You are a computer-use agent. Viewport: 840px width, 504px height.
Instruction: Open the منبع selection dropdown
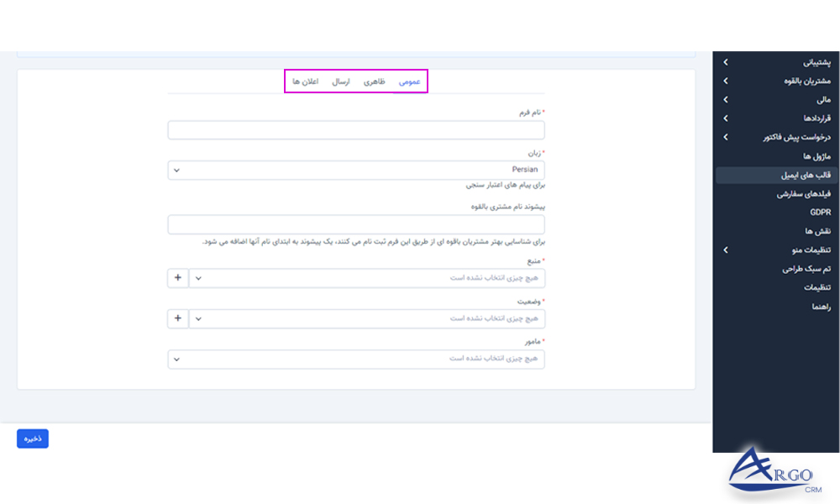tap(368, 278)
